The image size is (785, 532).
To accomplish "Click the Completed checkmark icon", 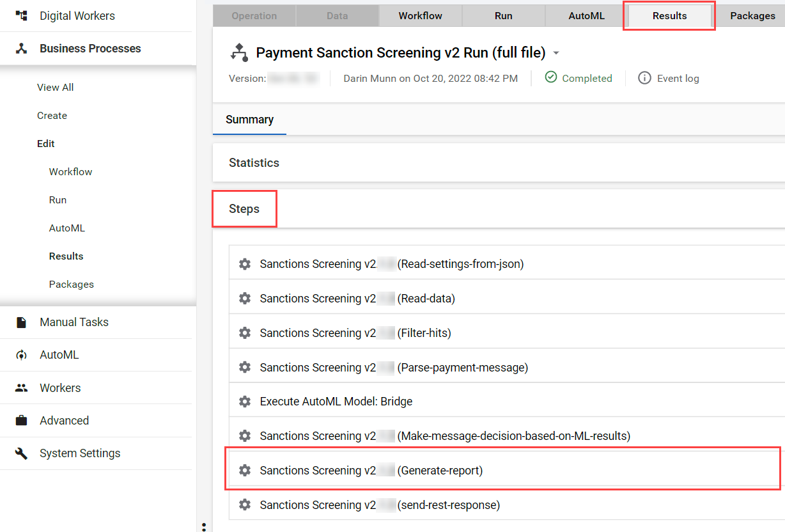I will tap(550, 77).
